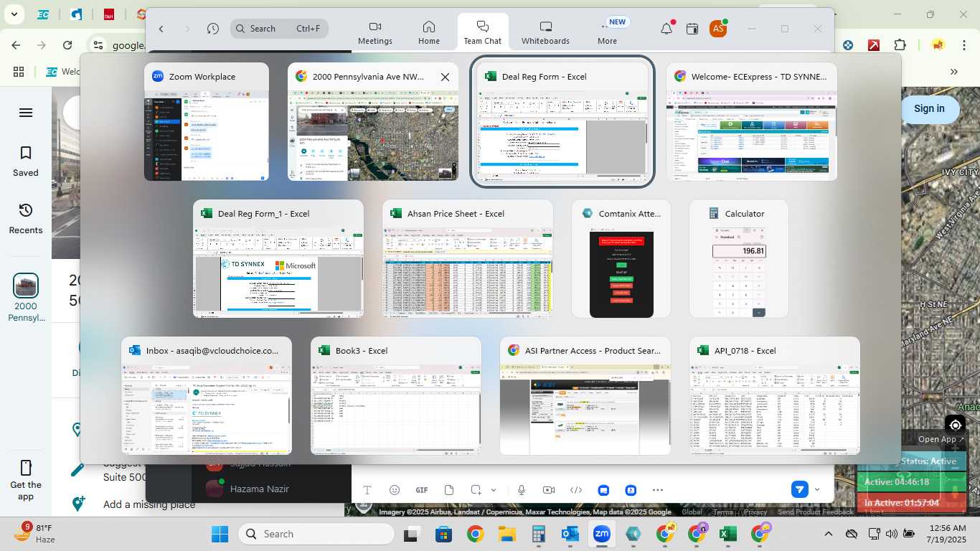Image resolution: width=980 pixels, height=551 pixels.
Task: Switch to ASI Partner Access Chrome window
Action: pyautogui.click(x=585, y=395)
